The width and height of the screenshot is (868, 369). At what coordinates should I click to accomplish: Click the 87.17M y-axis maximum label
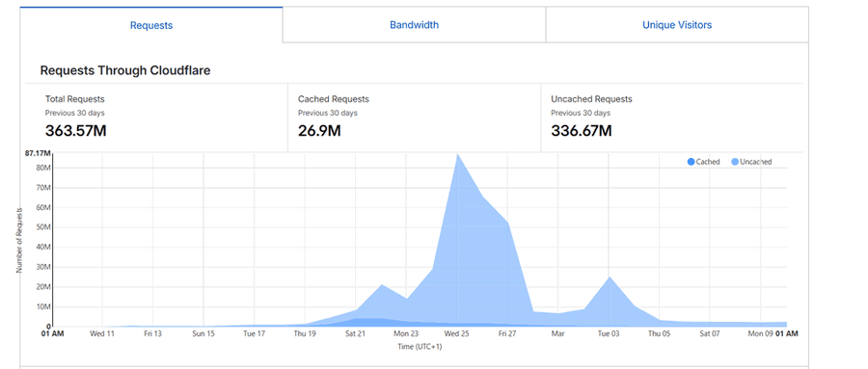[39, 153]
